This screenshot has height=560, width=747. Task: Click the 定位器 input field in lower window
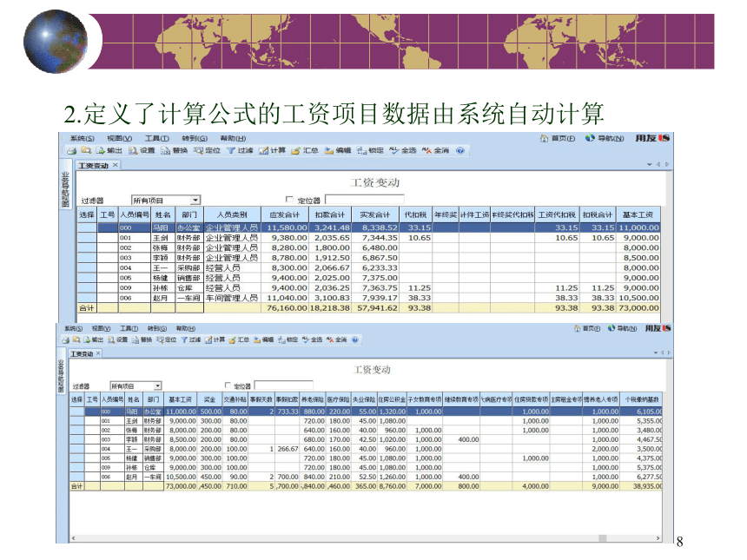[284, 385]
